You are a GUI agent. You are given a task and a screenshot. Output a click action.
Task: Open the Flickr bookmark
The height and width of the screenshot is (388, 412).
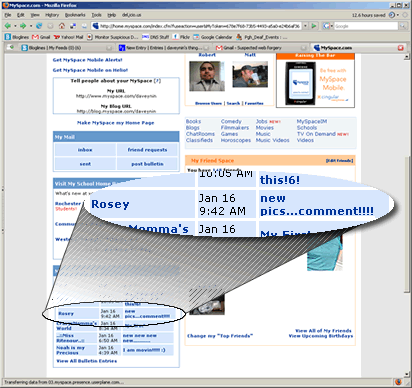point(181,37)
